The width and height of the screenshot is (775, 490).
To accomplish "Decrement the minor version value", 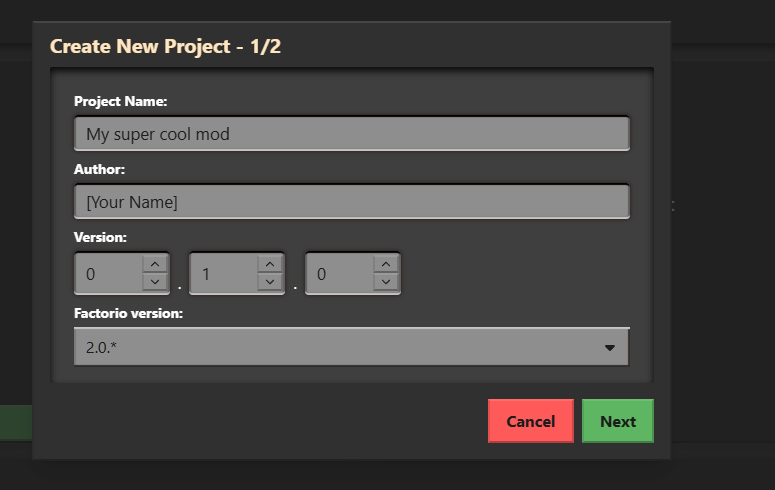I will pyautogui.click(x=269, y=282).
